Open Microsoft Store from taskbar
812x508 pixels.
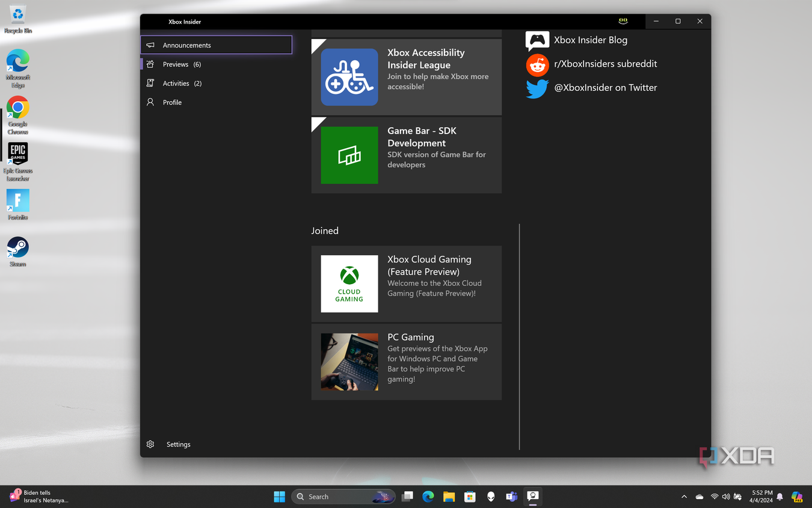pyautogui.click(x=470, y=497)
